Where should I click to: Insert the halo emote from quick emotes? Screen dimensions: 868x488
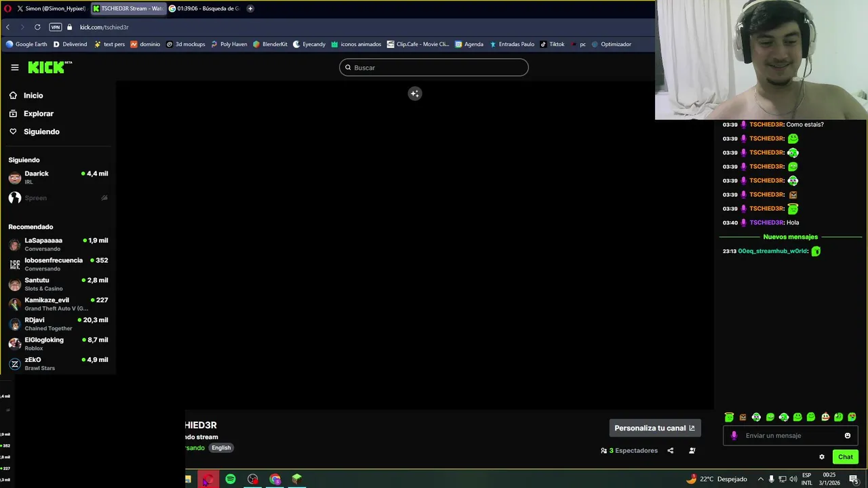tap(729, 417)
